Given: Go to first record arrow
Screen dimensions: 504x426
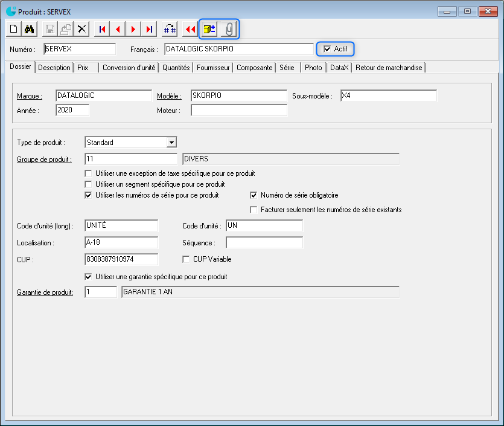Looking at the screenshot, I should point(102,29).
